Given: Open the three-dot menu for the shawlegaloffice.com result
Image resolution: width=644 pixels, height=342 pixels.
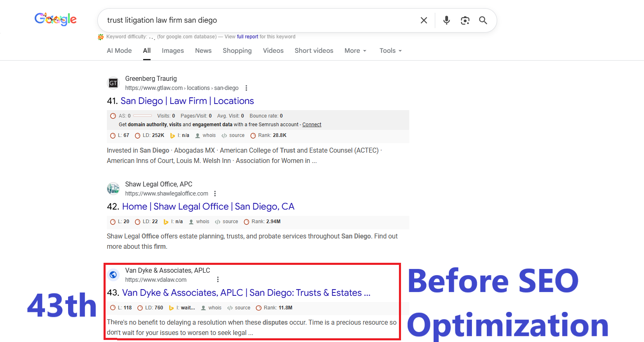Looking at the screenshot, I should pos(215,193).
